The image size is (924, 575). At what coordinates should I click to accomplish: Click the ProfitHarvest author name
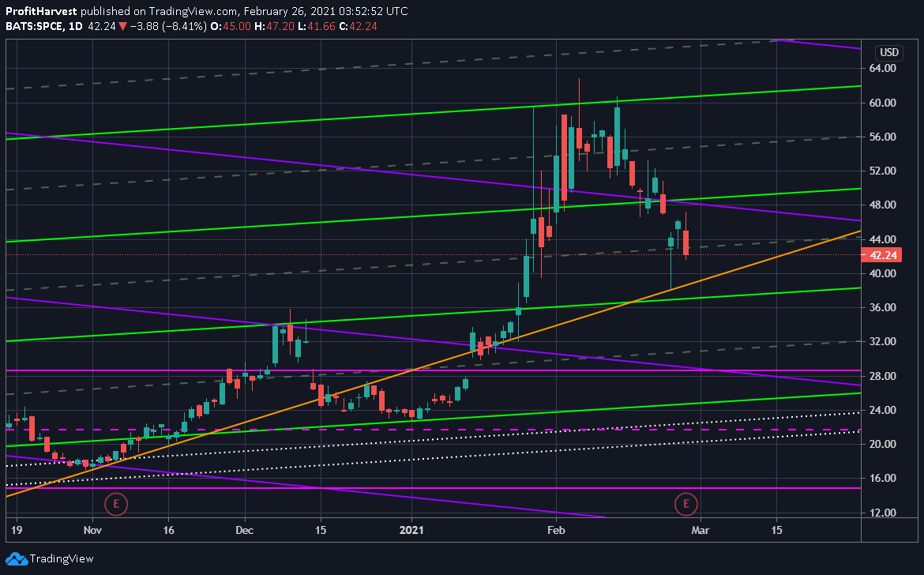41,11
